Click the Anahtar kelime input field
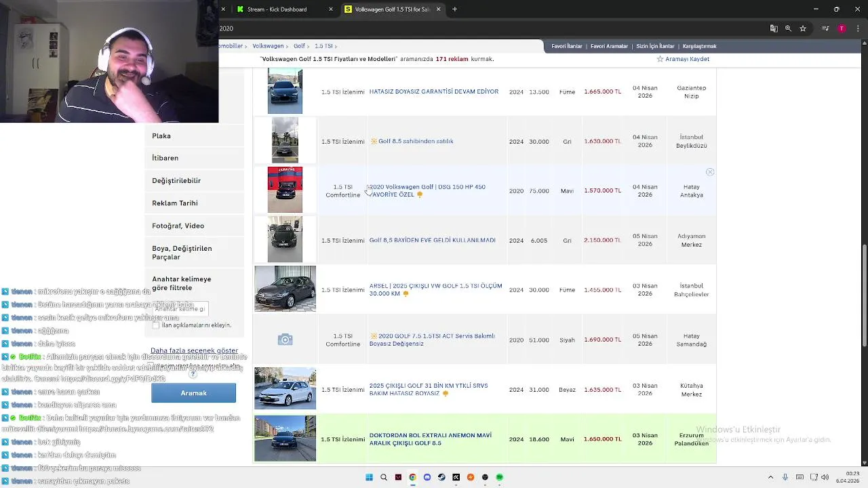Viewport: 868px width, 488px height. [x=180, y=309]
